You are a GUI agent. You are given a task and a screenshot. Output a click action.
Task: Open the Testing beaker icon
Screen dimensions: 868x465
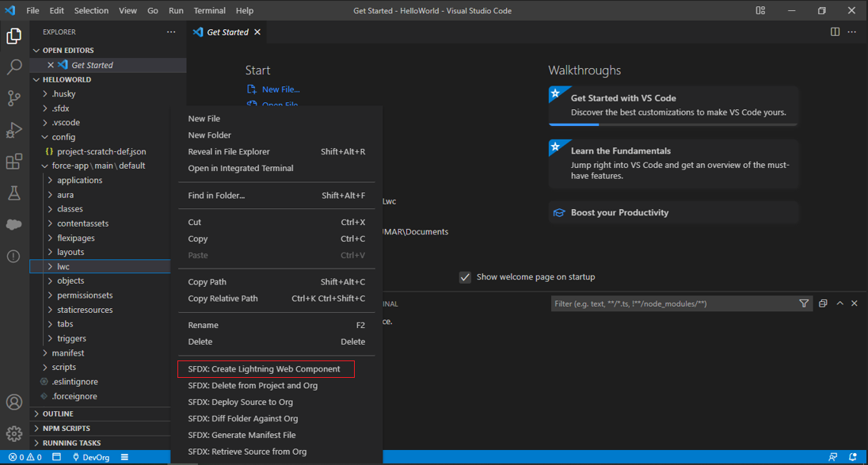(x=13, y=192)
